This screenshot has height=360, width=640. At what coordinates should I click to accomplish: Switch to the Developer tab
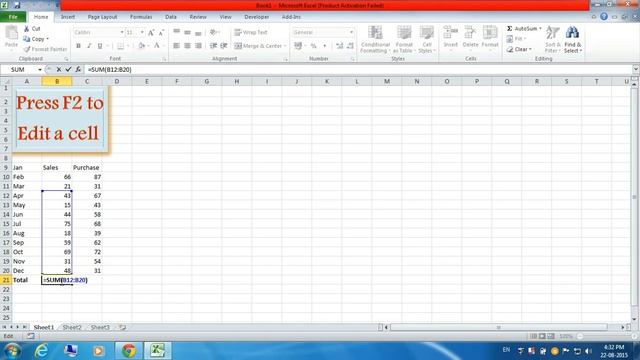[x=256, y=17]
